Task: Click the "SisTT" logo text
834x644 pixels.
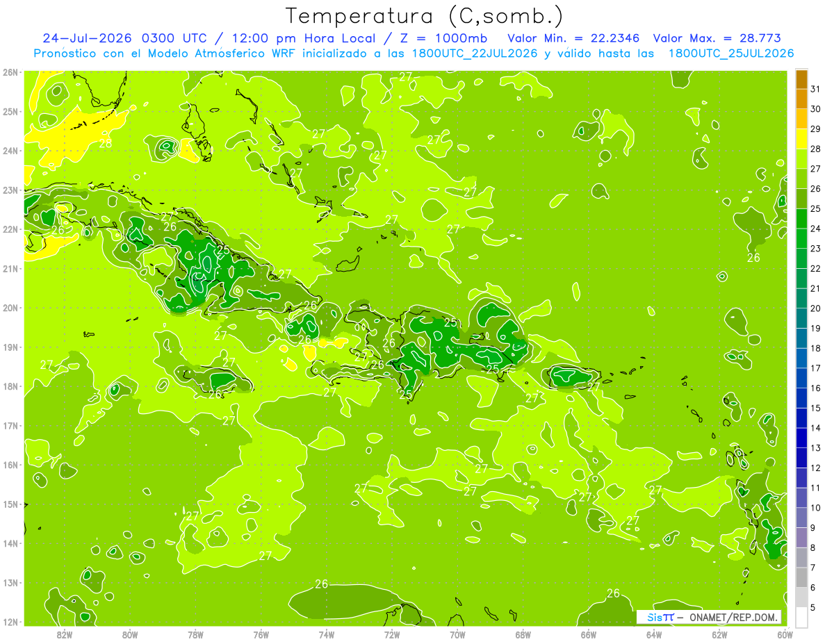Action: [660, 617]
